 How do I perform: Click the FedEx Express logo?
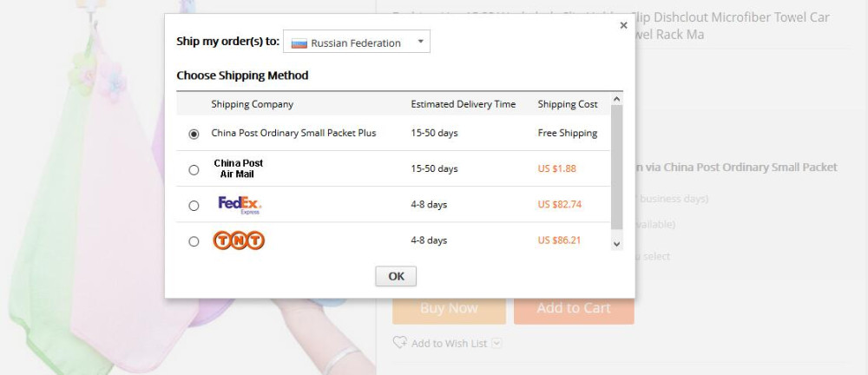(x=239, y=205)
